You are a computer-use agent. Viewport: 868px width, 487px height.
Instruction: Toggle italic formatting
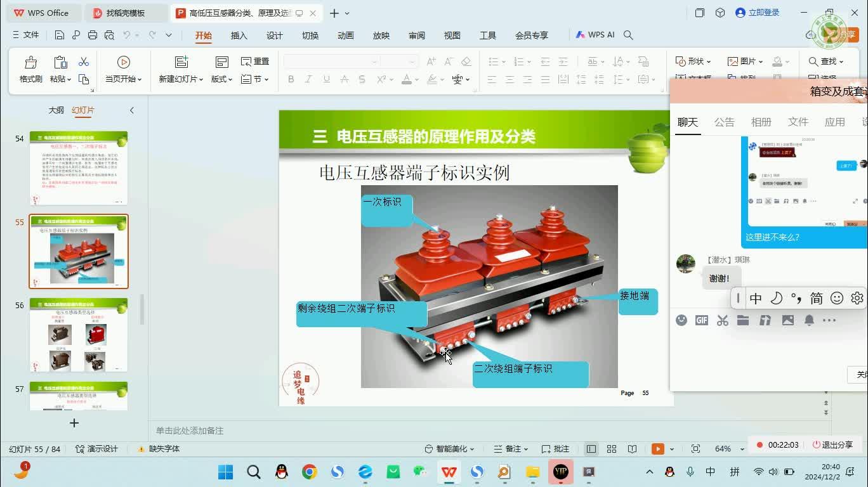(x=308, y=79)
